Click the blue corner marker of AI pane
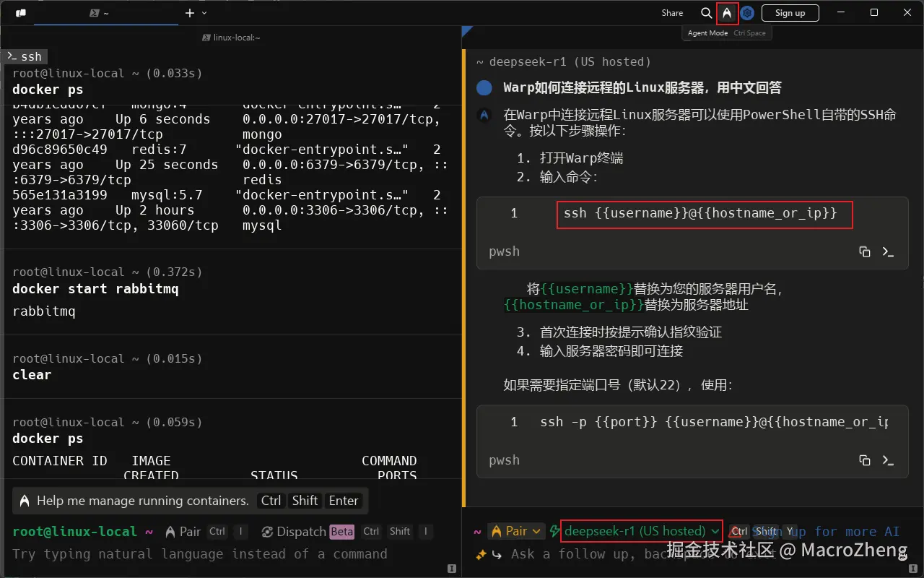 pyautogui.click(x=466, y=31)
